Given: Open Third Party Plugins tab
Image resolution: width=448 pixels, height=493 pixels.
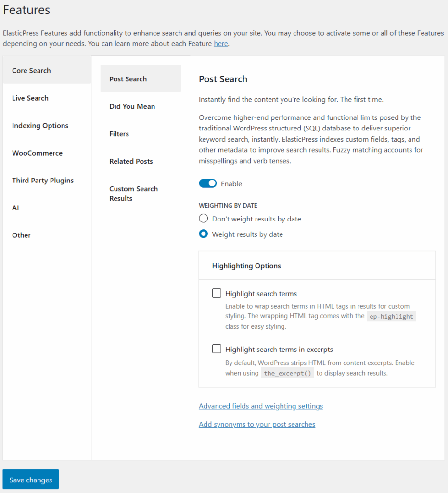Looking at the screenshot, I should pyautogui.click(x=43, y=181).
